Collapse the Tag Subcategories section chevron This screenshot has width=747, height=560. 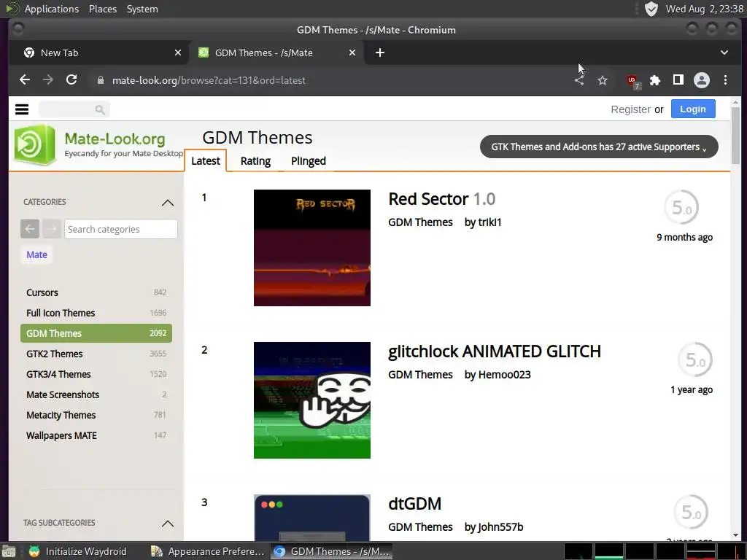(x=168, y=524)
